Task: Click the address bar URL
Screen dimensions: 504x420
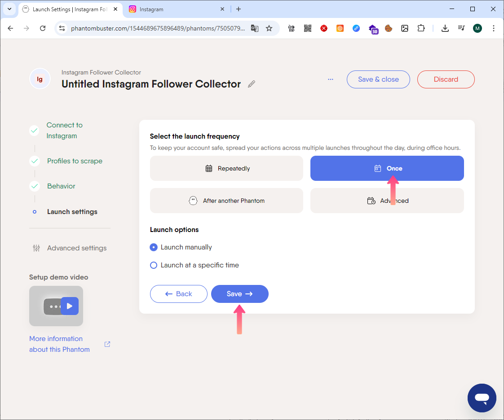Action: [x=158, y=28]
